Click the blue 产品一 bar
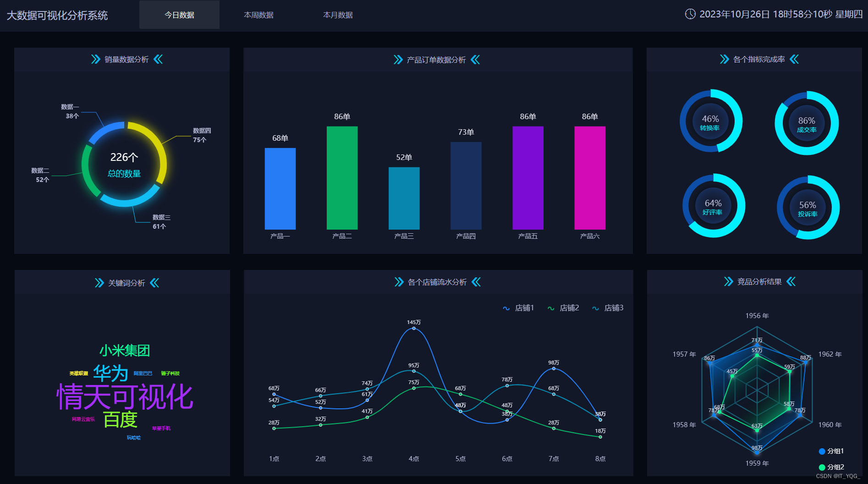 point(280,189)
